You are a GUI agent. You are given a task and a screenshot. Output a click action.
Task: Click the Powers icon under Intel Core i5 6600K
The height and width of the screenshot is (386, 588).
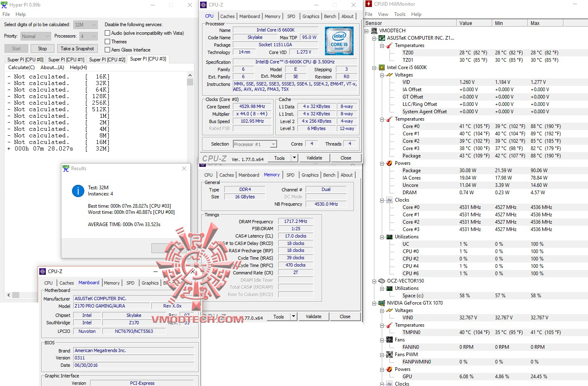[389, 163]
